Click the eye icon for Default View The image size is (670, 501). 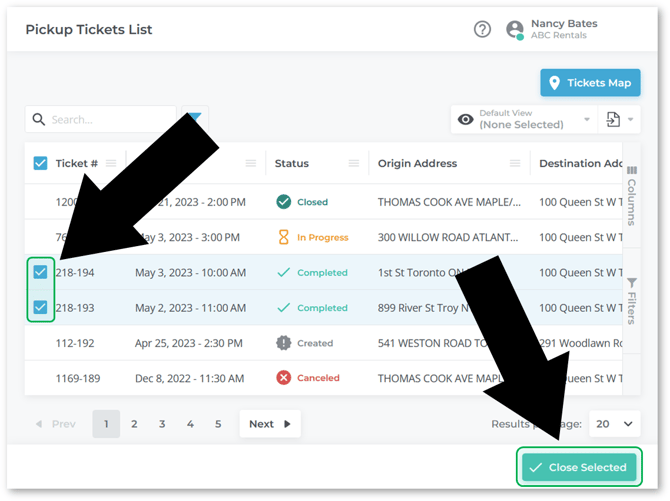pos(465,120)
